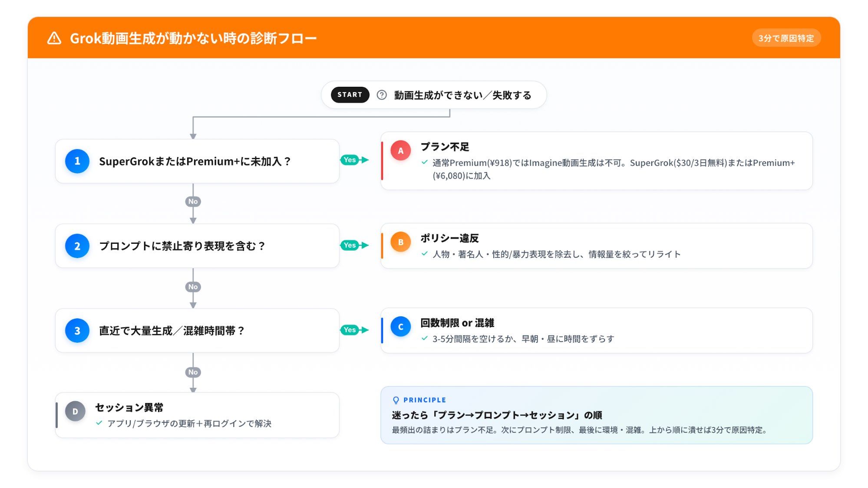This screenshot has height=488, width=868.
Task: Click the Yes arrow next to step 2
Action: pos(354,245)
